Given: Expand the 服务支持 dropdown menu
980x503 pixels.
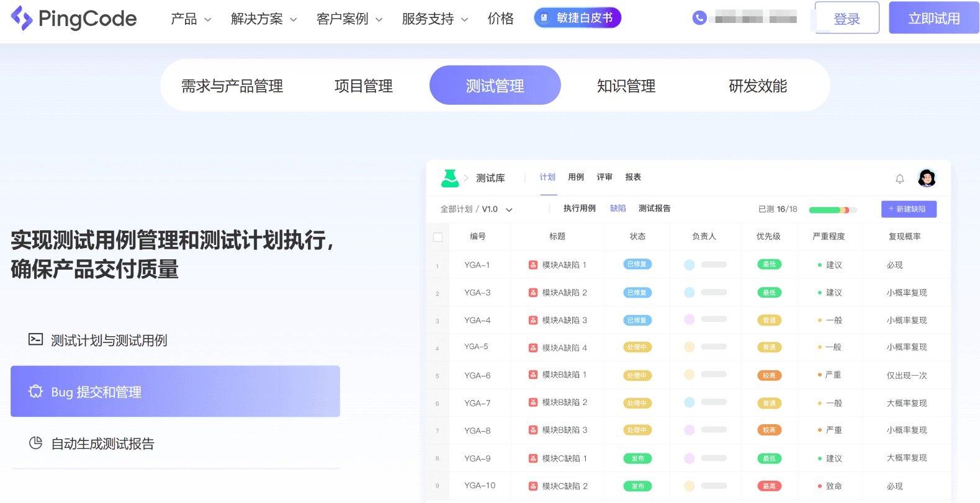Looking at the screenshot, I should click(435, 19).
